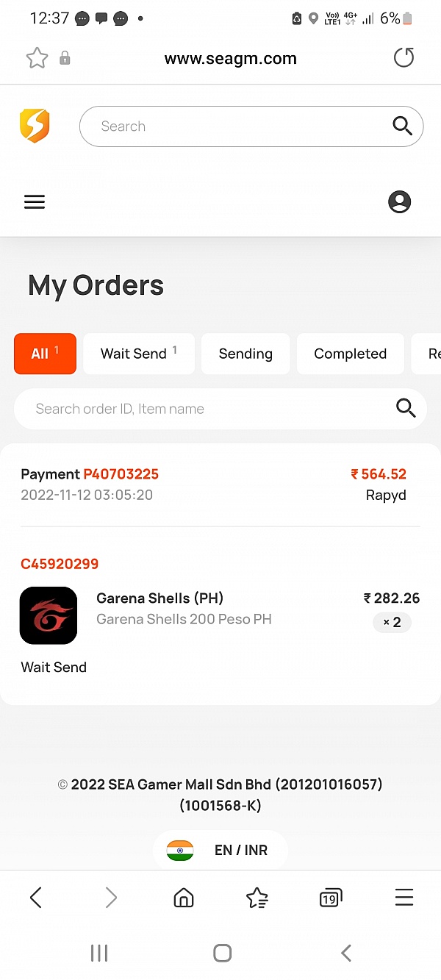Tap the order search magnifier icon
Image resolution: width=441 pixels, height=980 pixels.
click(406, 409)
